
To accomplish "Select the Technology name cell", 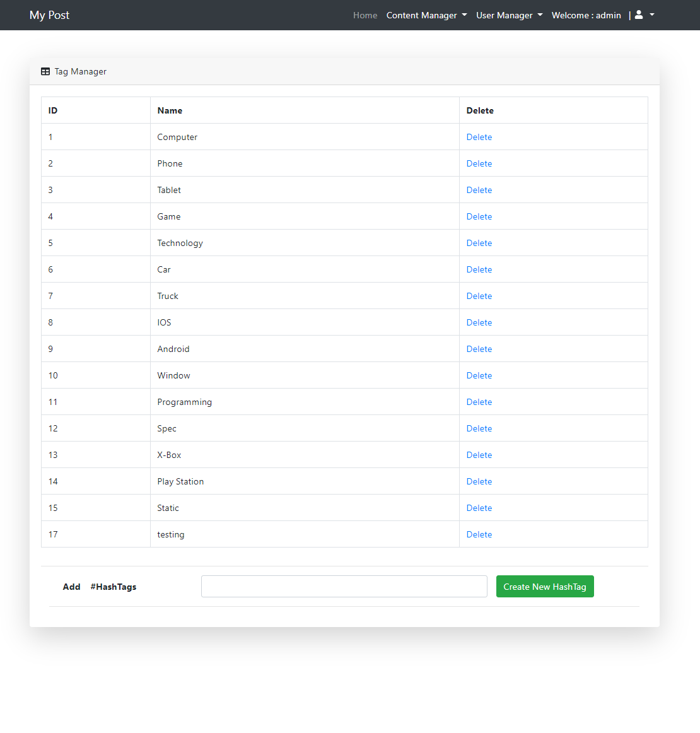I will pos(305,243).
